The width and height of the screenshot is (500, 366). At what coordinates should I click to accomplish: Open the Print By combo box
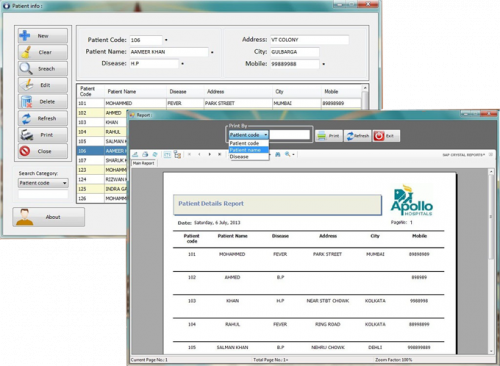pyautogui.click(x=249, y=135)
